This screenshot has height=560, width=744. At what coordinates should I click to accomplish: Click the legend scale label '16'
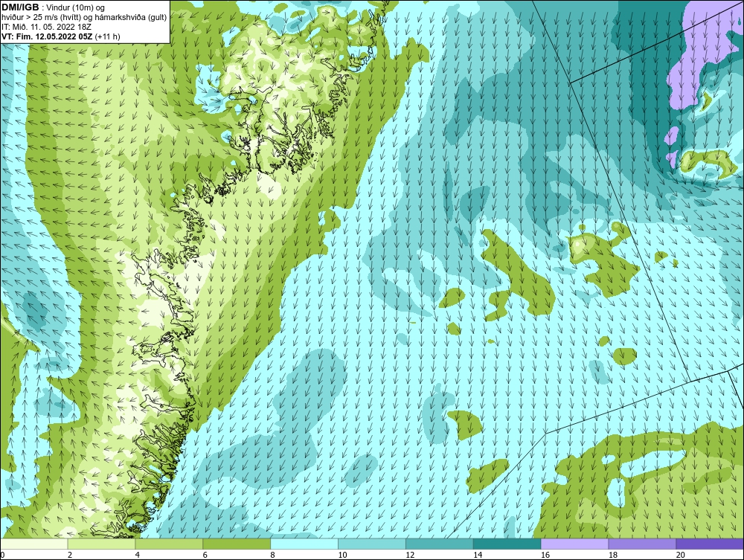coord(545,555)
